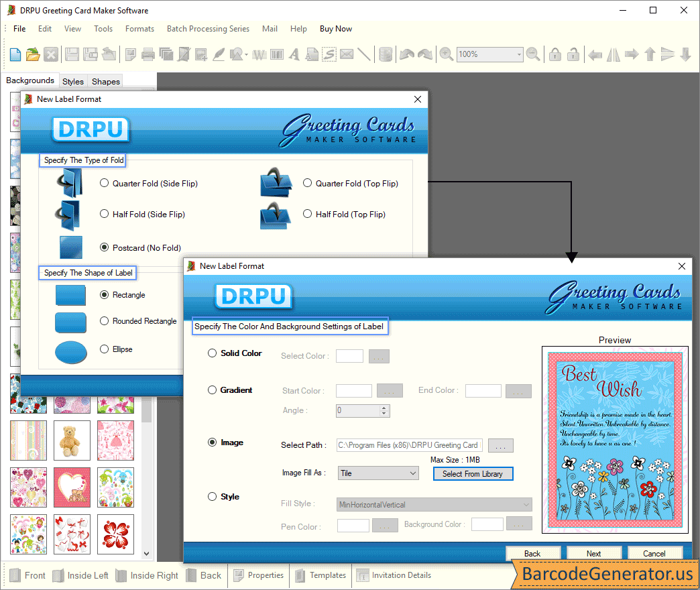Select Half Fold (Top Flip) option
The width and height of the screenshot is (700, 590).
click(307, 214)
